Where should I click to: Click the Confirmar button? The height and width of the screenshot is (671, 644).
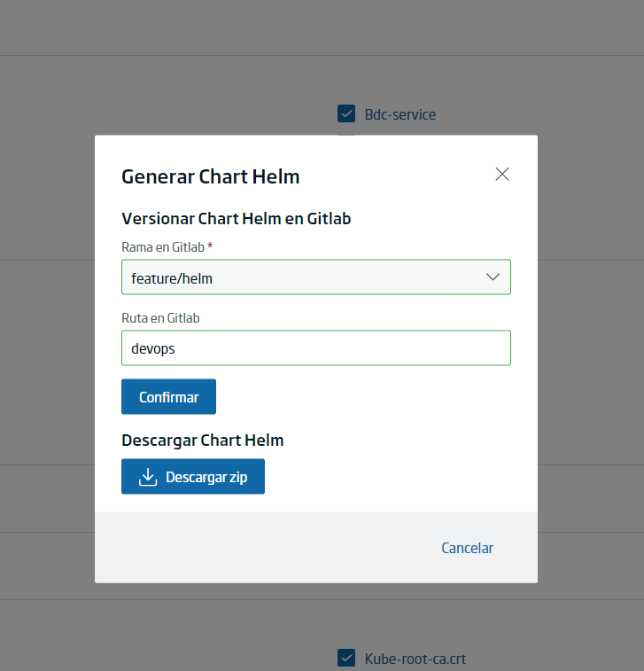tap(168, 397)
